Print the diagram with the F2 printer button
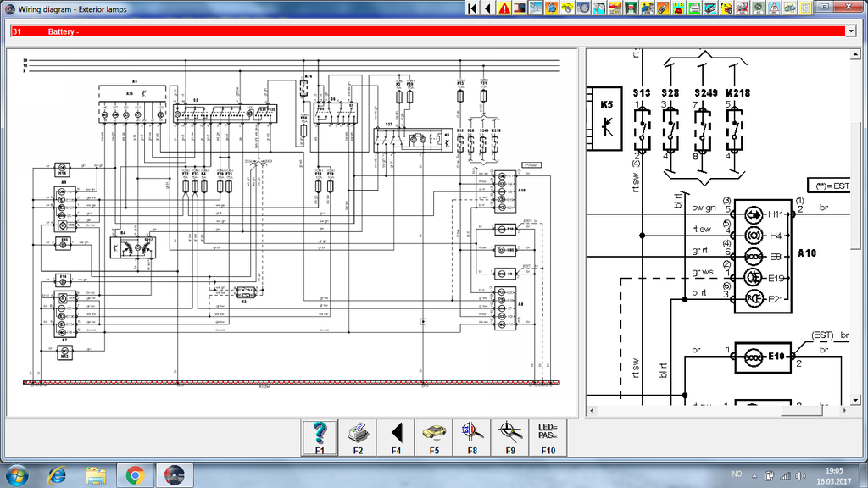Screen dimensions: 868x488 click(358, 437)
